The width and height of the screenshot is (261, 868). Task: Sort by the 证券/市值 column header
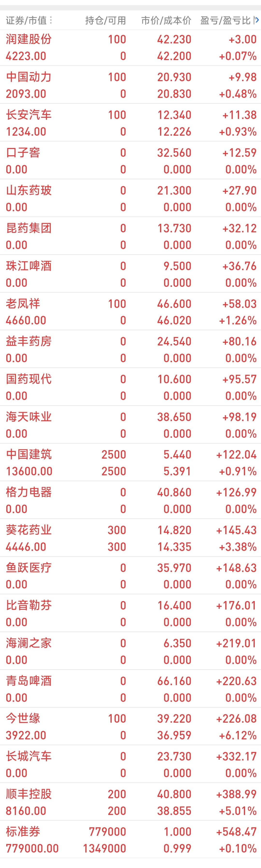26,21
